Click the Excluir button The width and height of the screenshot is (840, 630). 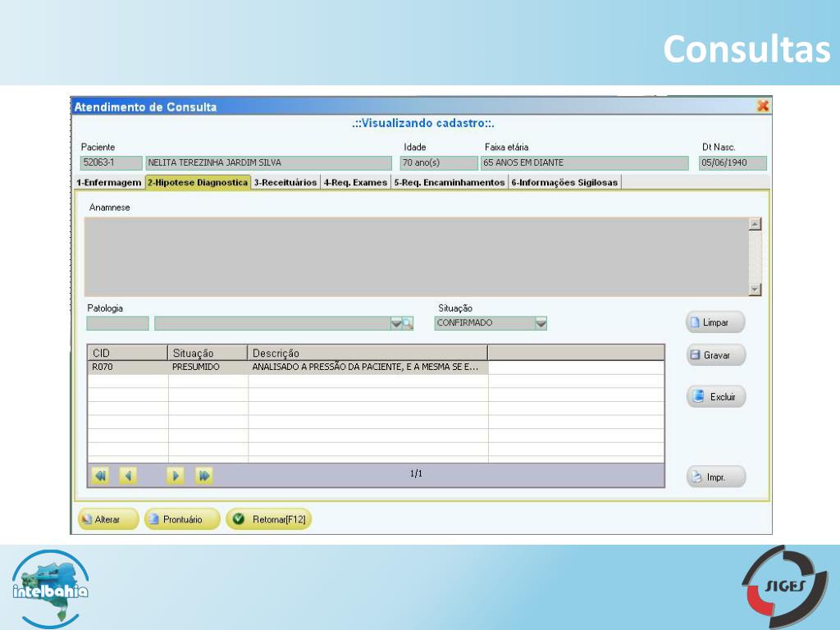click(715, 396)
